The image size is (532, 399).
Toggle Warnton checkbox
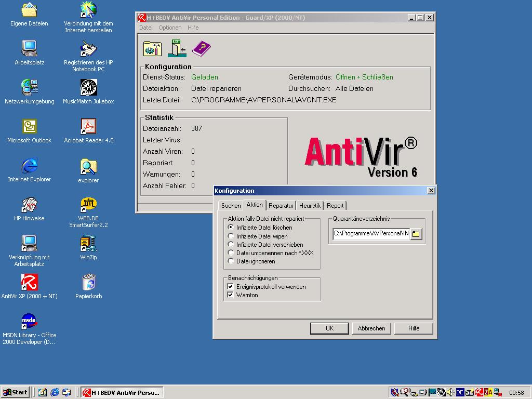[x=243, y=295]
